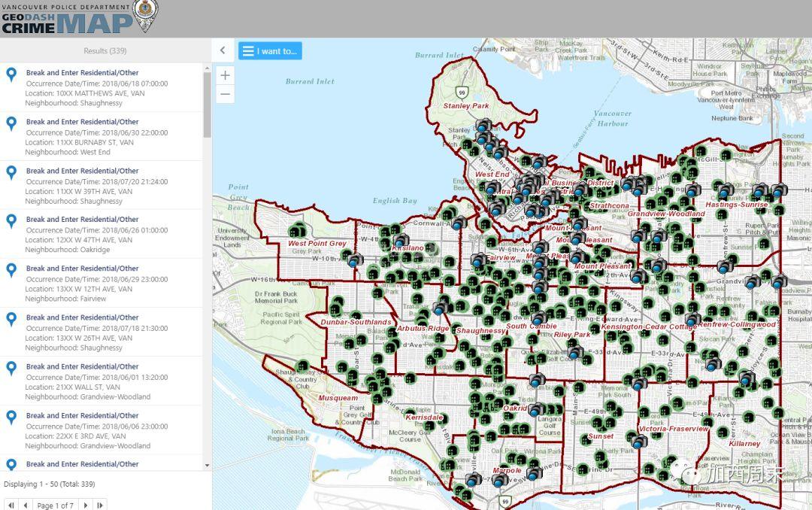This screenshot has height=510, width=812.
Task: Select the W 26th Ave Shaughnessy result
Action: [x=82, y=317]
